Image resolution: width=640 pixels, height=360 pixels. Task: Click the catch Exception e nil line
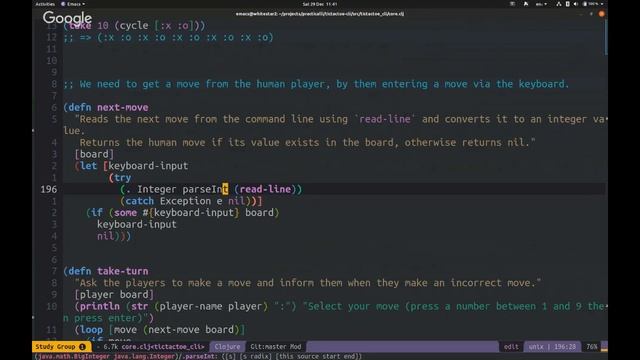(191, 201)
